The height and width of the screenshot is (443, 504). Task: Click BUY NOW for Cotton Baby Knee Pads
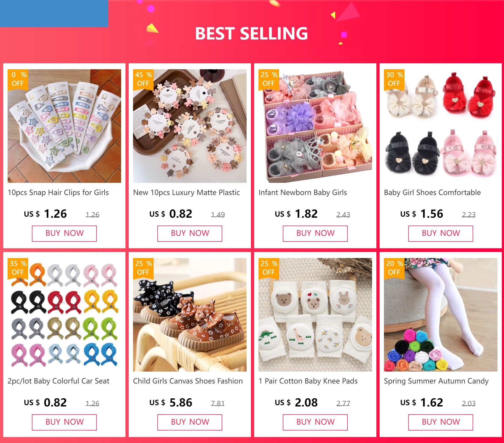point(315,422)
